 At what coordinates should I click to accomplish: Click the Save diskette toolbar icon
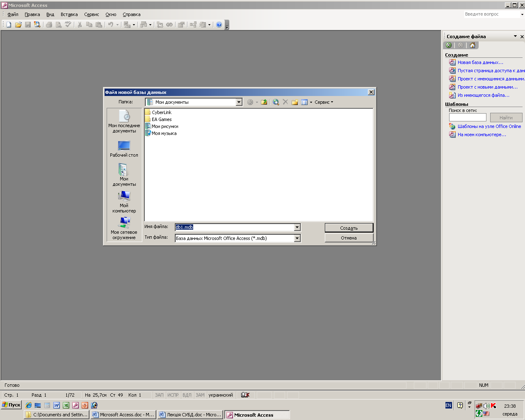click(x=28, y=25)
